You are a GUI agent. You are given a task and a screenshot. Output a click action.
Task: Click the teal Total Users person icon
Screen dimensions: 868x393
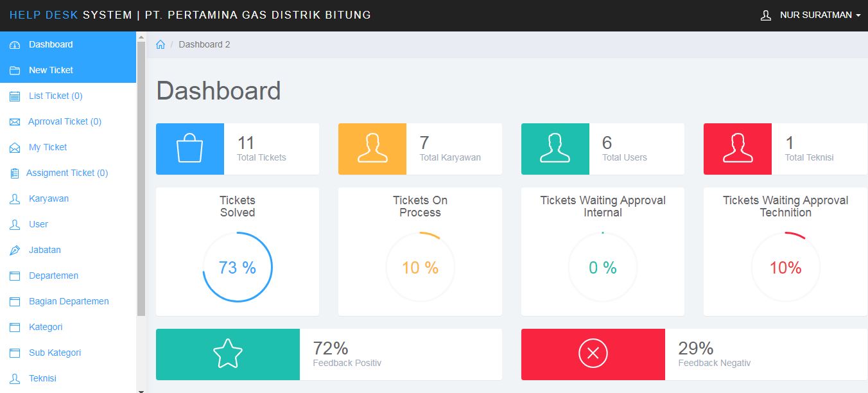pyautogui.click(x=555, y=149)
